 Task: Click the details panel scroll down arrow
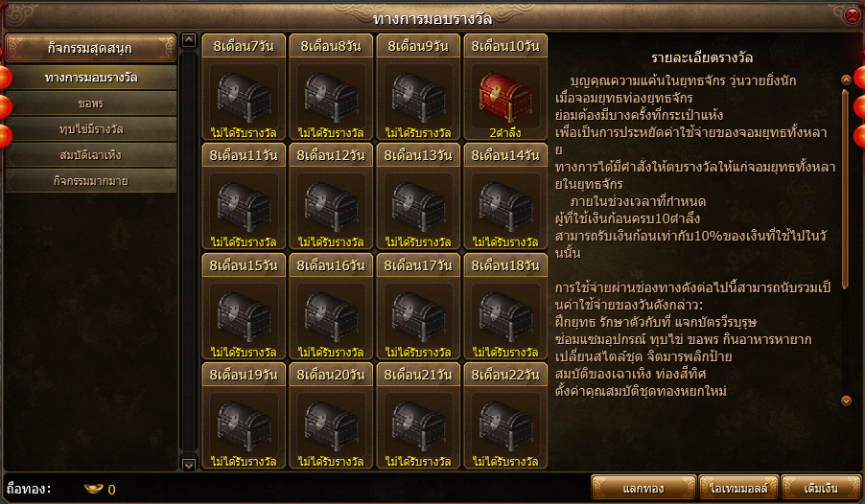click(846, 401)
